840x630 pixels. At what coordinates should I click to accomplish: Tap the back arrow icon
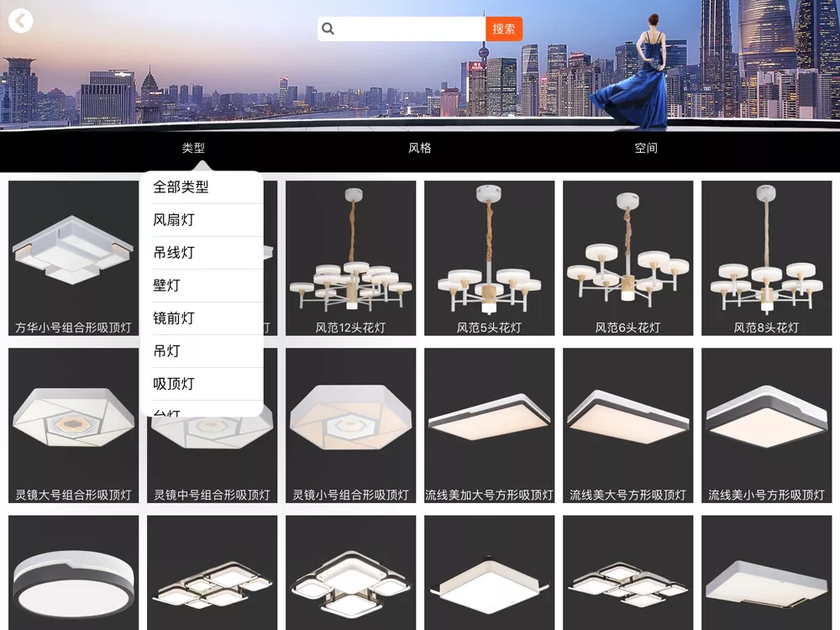click(20, 21)
